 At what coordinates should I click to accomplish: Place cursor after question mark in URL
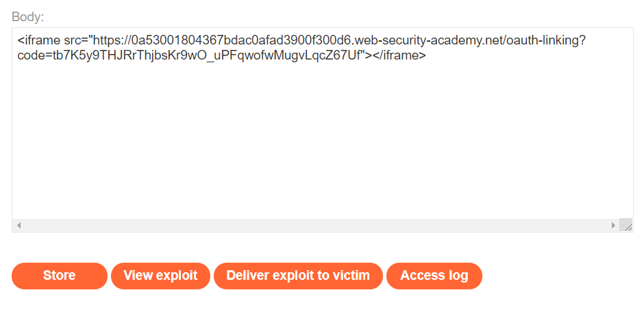(585, 40)
